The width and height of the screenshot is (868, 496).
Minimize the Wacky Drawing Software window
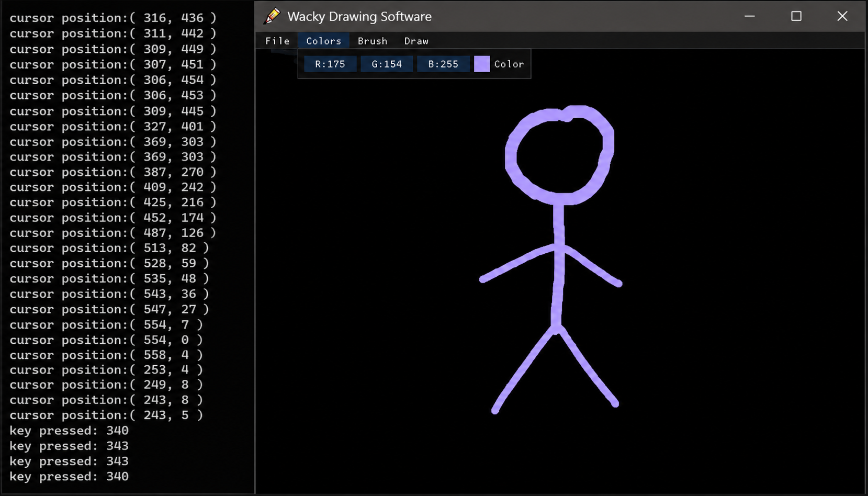coord(750,16)
